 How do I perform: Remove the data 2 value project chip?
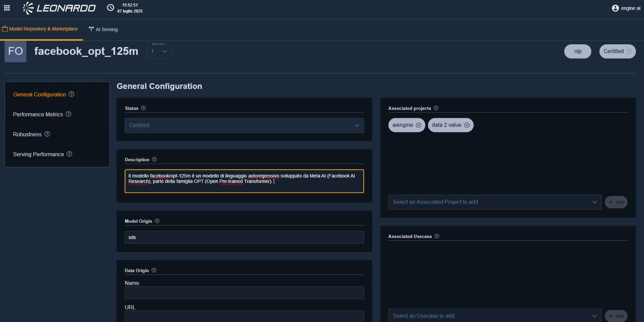pyautogui.click(x=467, y=125)
